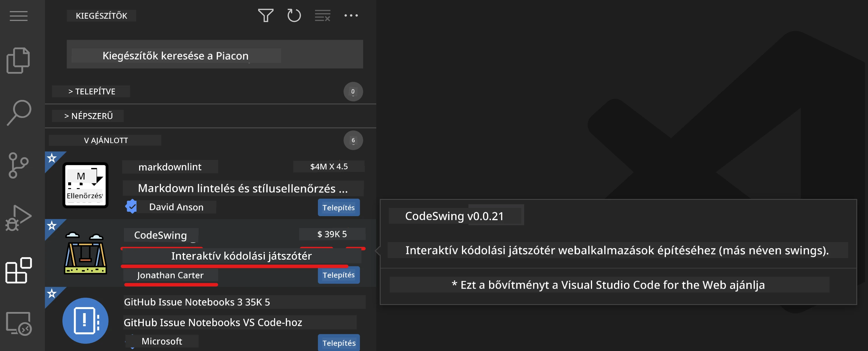Click the markdownlint extension icon
This screenshot has width=868, height=351.
point(85,185)
